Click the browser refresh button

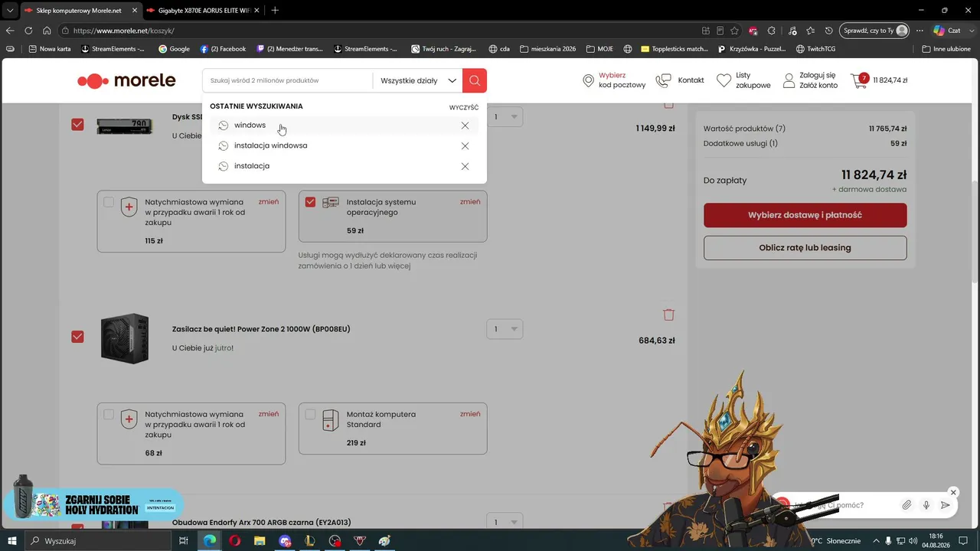click(28, 31)
